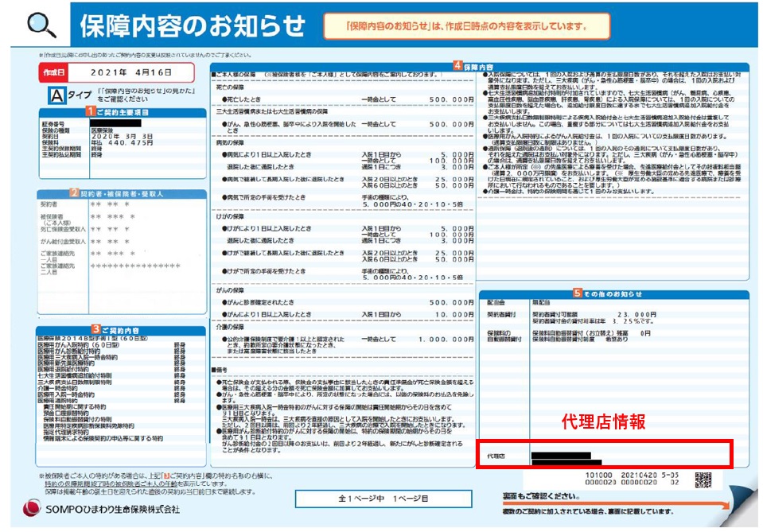This screenshot has width=763, height=532.
Task: Click the orange number 4 section badge
Action: pos(457,65)
